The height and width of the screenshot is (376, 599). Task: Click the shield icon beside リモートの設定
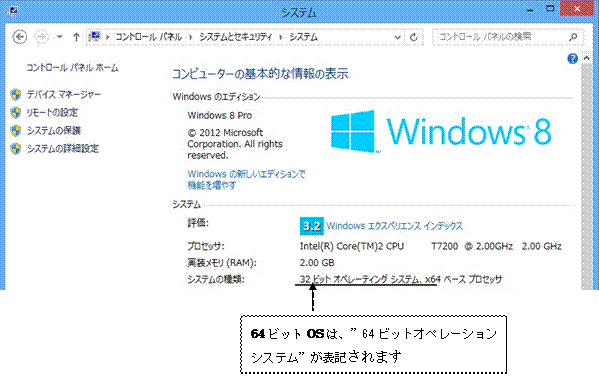click(16, 112)
